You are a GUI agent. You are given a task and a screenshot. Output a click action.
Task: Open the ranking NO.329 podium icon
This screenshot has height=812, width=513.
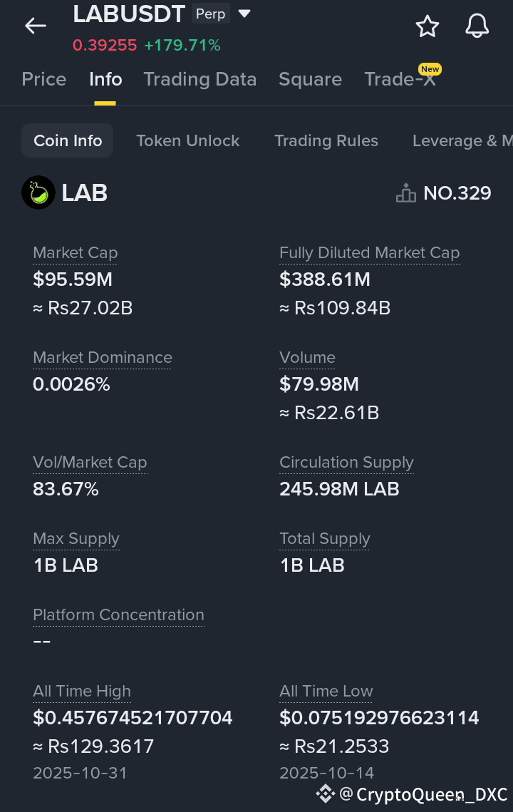coord(406,193)
